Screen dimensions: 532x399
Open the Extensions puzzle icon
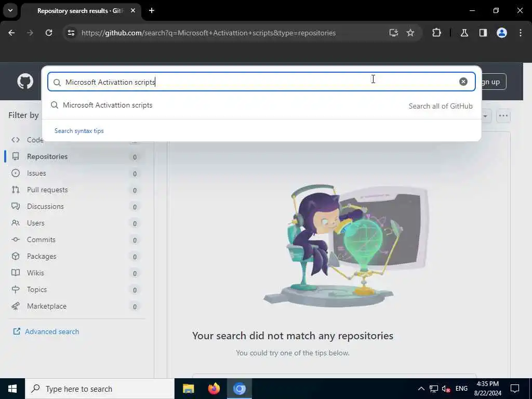[436, 33]
